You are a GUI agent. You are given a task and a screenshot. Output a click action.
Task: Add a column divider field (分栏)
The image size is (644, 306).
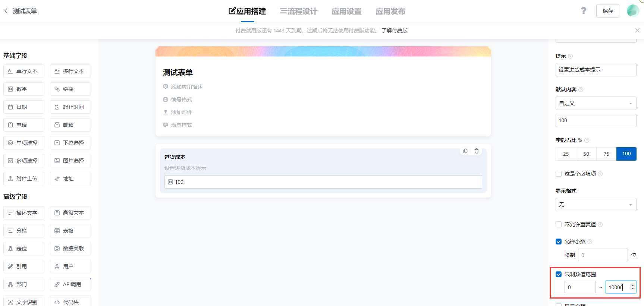click(24, 231)
